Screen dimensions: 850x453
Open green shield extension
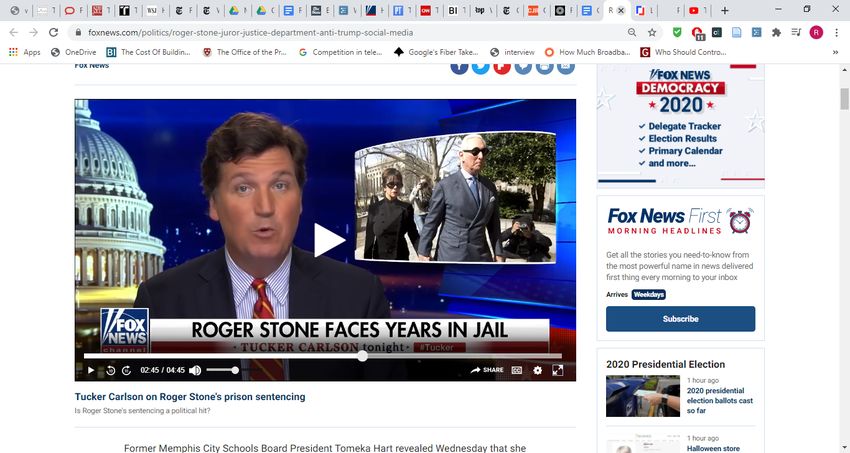coord(677,33)
